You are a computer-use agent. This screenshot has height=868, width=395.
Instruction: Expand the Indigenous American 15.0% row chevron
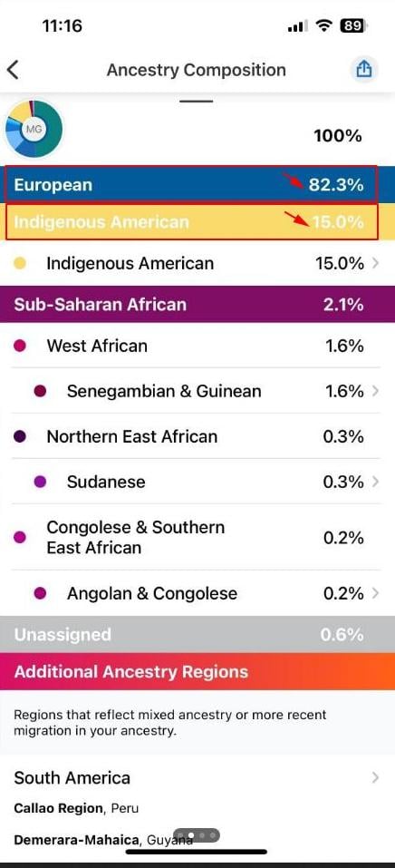pos(376,264)
